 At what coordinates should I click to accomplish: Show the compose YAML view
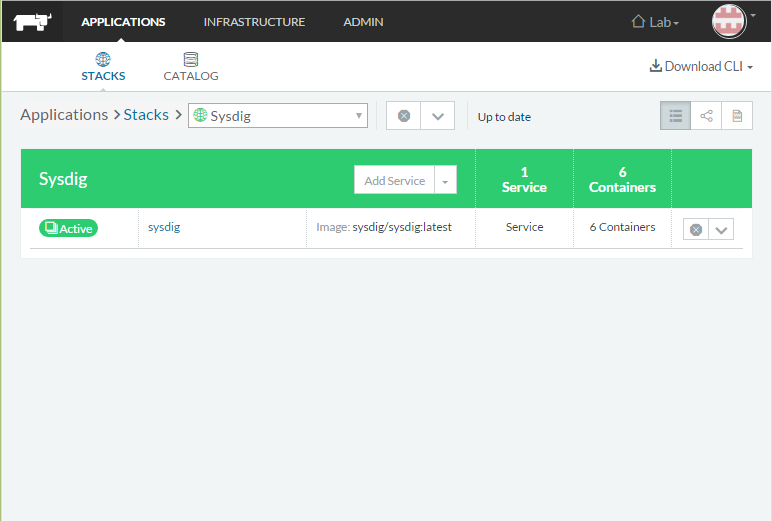tap(737, 116)
